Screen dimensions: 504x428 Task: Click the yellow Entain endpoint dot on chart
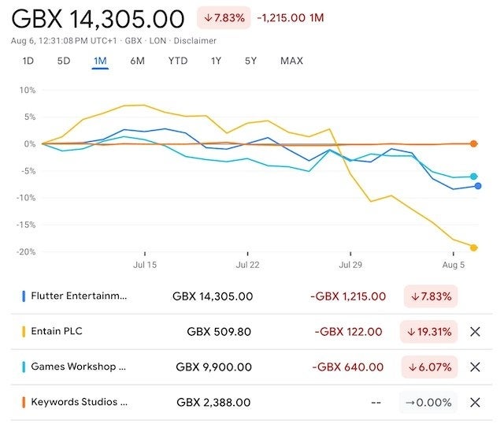coord(474,247)
